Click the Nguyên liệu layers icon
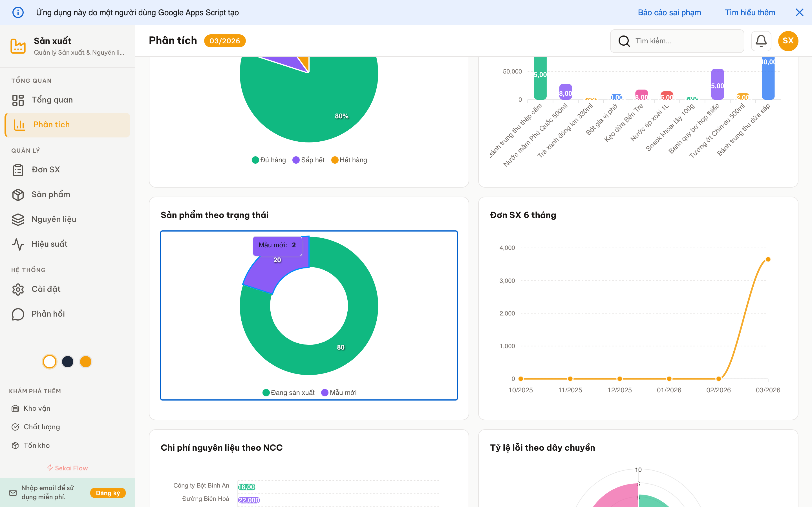 click(x=18, y=219)
